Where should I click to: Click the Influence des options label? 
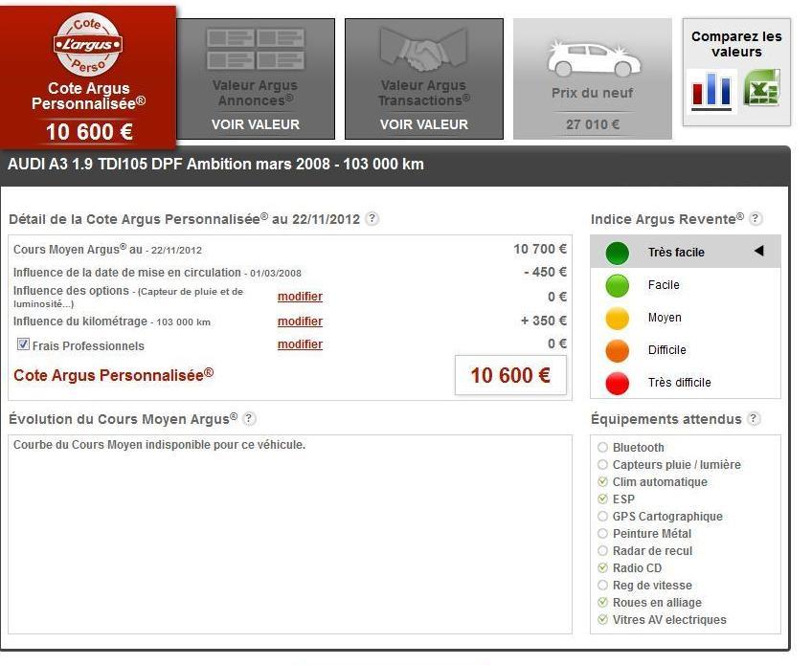point(128,297)
